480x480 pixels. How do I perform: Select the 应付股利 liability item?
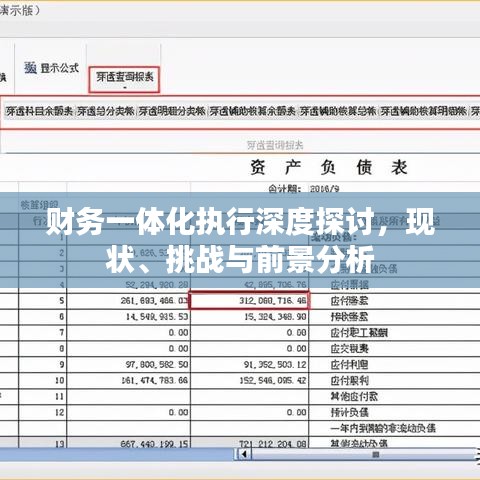(x=349, y=380)
